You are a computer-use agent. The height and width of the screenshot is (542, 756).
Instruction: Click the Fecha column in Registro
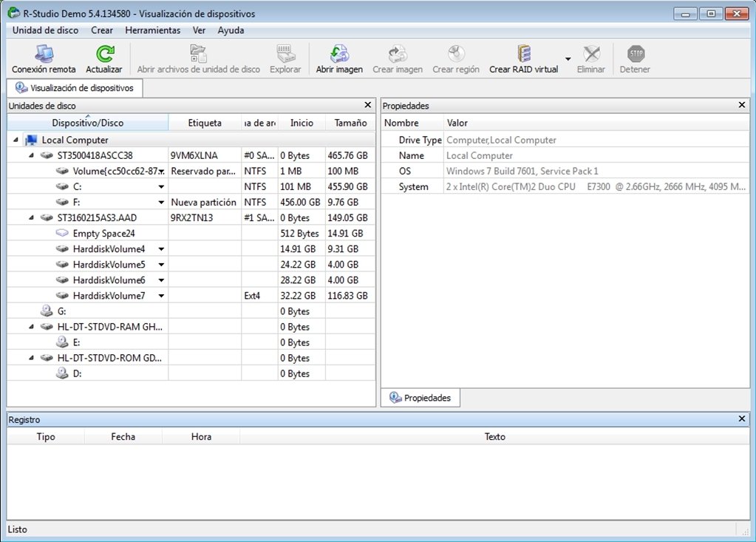click(x=123, y=436)
